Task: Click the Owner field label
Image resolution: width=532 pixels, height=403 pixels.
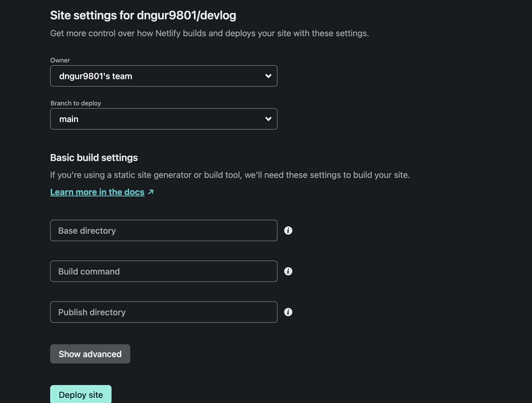Action: pyautogui.click(x=60, y=60)
